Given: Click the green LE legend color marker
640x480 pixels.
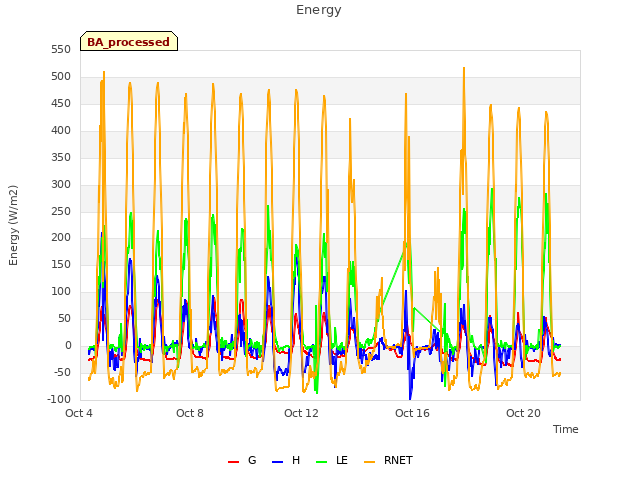Looking at the screenshot, I should (x=322, y=462).
